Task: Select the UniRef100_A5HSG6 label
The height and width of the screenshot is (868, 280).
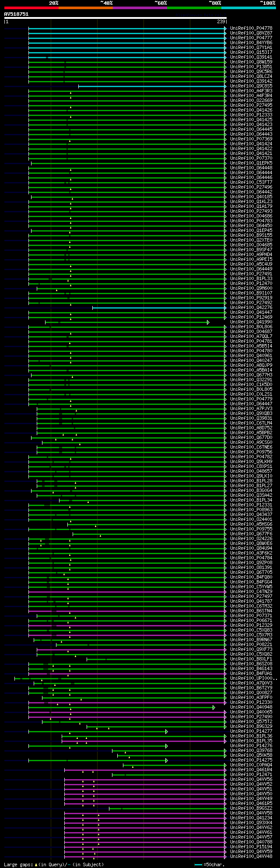Action: (x=251, y=524)
